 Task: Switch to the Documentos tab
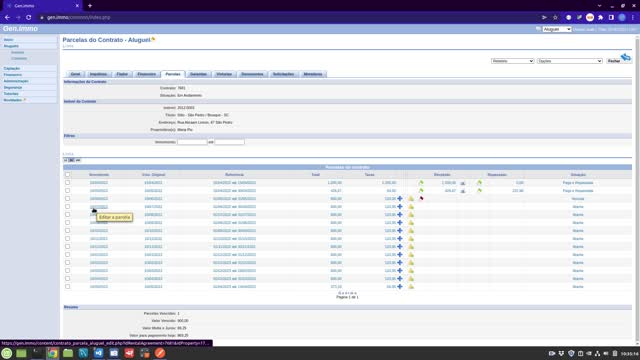252,74
